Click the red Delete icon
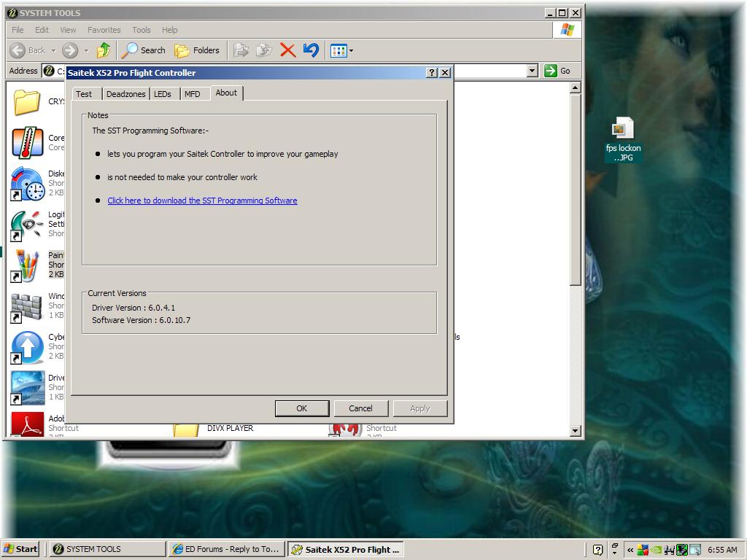 point(287,50)
